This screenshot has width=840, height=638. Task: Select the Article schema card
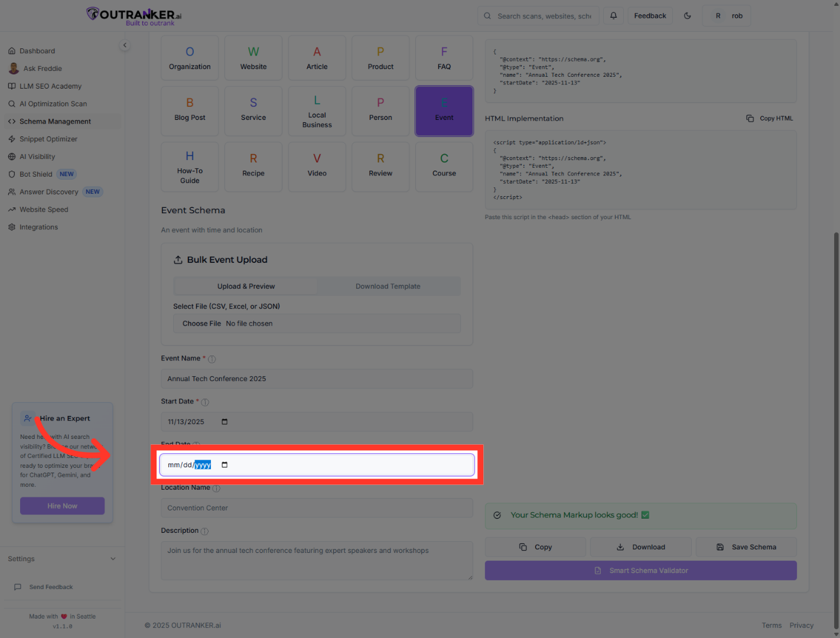tap(317, 58)
